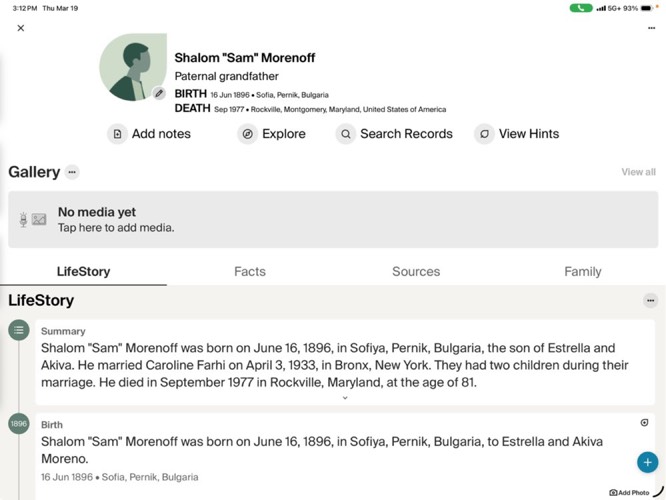Open the LifeStory section options ellipsis
The image size is (666, 500).
pos(650,300)
